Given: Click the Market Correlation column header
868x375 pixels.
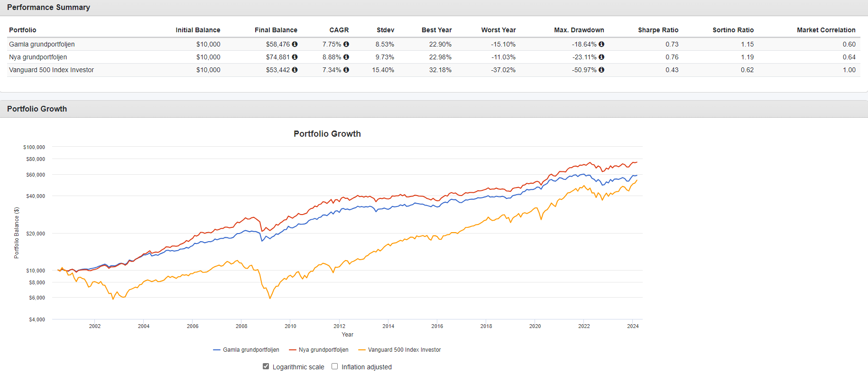Looking at the screenshot, I should tap(826, 30).
